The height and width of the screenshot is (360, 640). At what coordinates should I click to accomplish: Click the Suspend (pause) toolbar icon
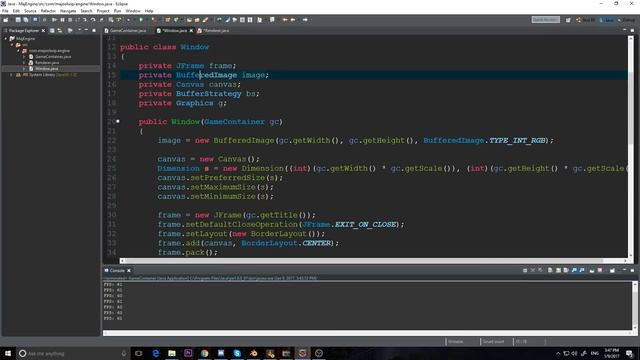click(x=62, y=20)
